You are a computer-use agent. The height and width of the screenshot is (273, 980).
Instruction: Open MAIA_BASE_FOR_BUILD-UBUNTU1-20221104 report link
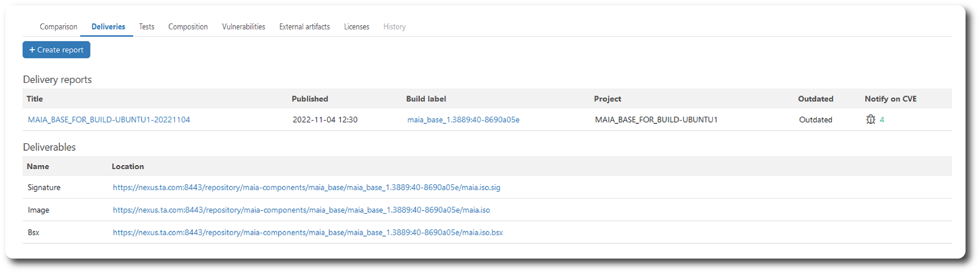pos(109,120)
